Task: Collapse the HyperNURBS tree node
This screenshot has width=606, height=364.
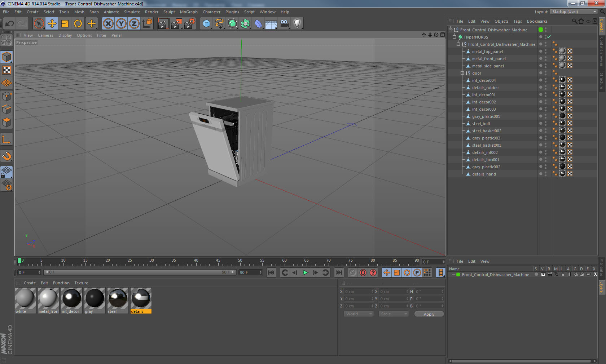Action: 454,37
